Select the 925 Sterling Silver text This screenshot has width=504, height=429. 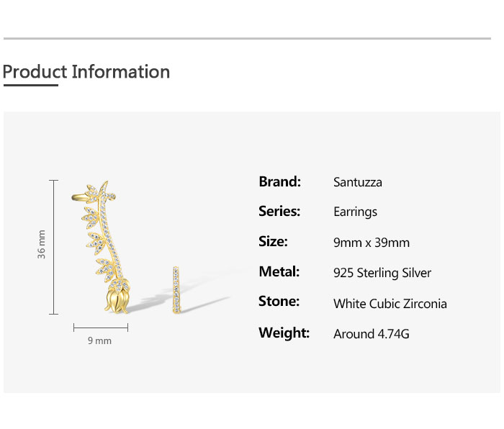382,273
